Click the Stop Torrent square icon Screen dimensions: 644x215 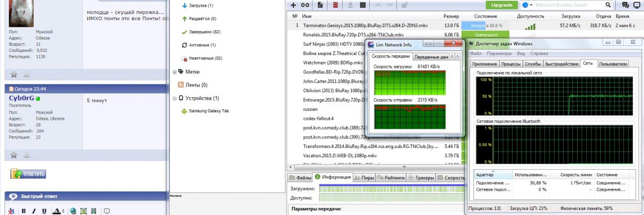click(x=363, y=5)
